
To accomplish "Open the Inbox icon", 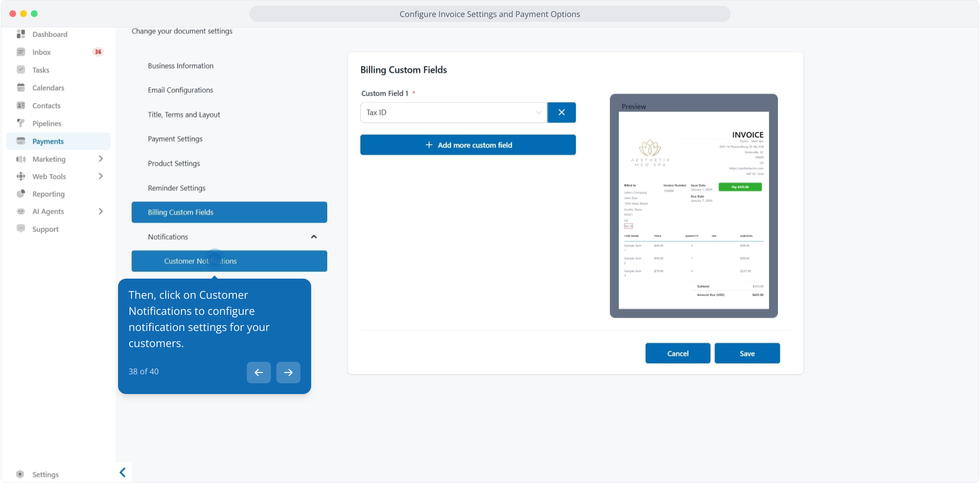I will (x=21, y=52).
